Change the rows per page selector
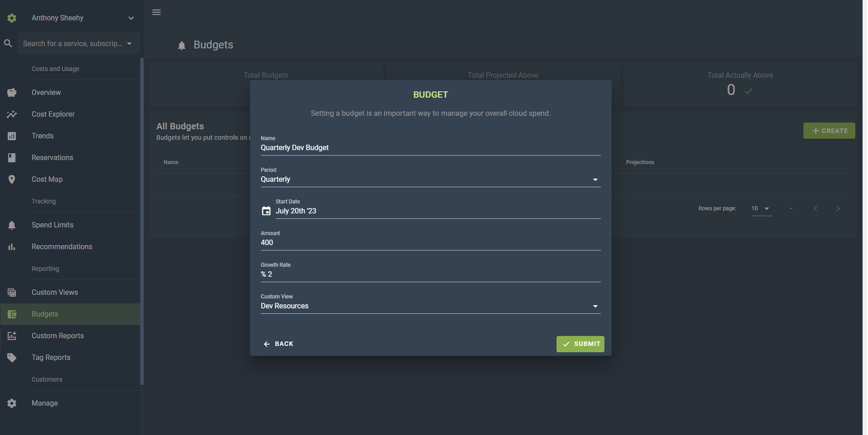 point(761,208)
